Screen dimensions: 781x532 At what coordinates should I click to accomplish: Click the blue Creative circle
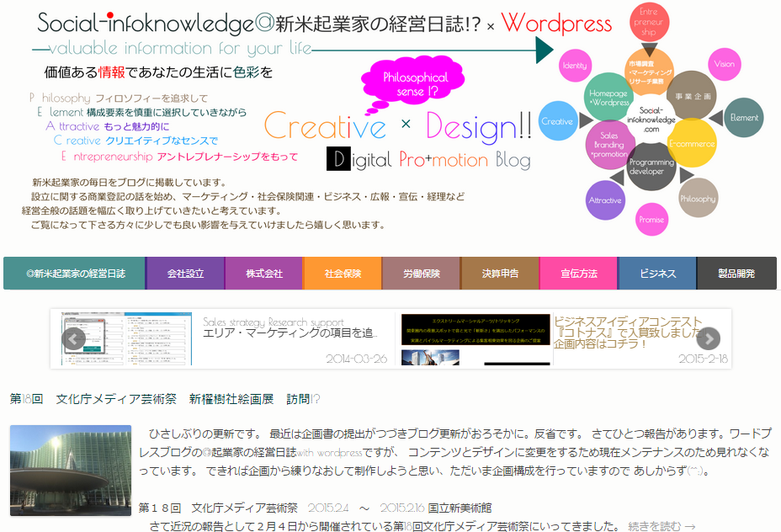tap(557, 121)
